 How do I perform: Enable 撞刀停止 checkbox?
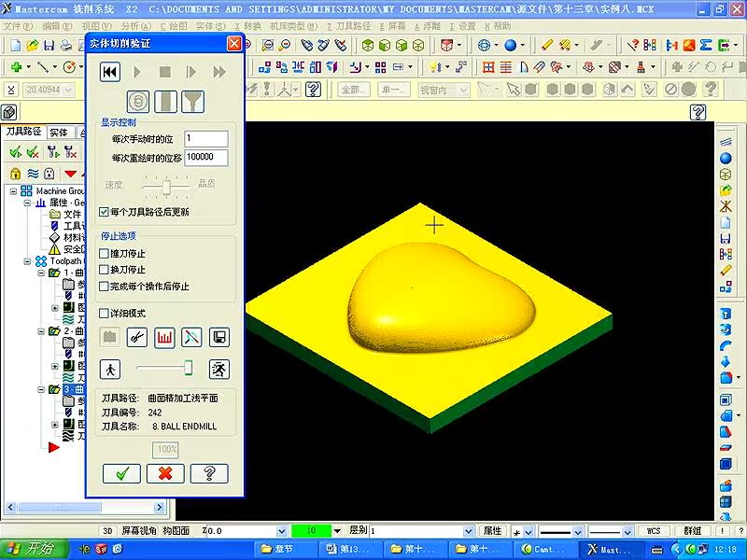point(104,253)
